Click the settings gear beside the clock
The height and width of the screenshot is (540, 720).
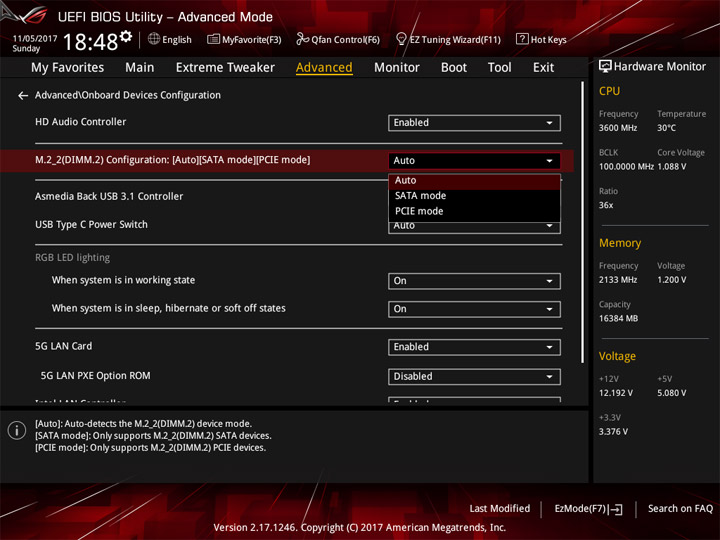[x=126, y=36]
